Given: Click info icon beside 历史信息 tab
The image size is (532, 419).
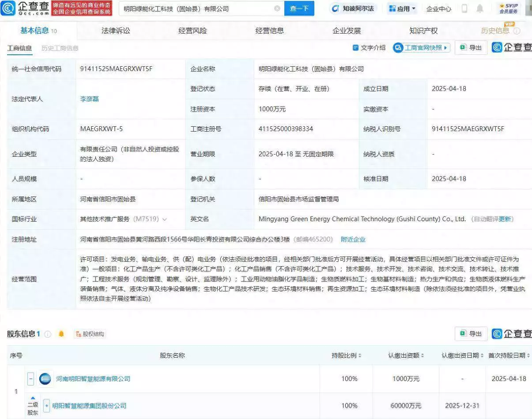Looking at the screenshot, I should point(517,31).
